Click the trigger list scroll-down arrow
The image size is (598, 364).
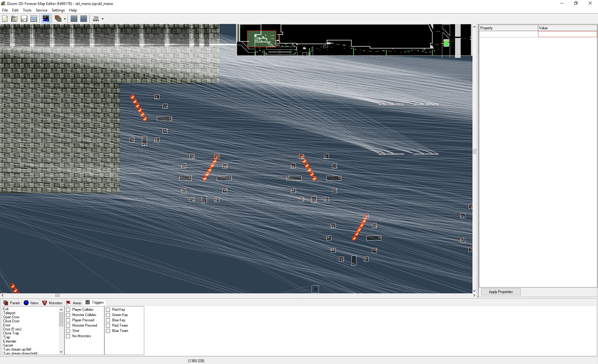coord(61,352)
